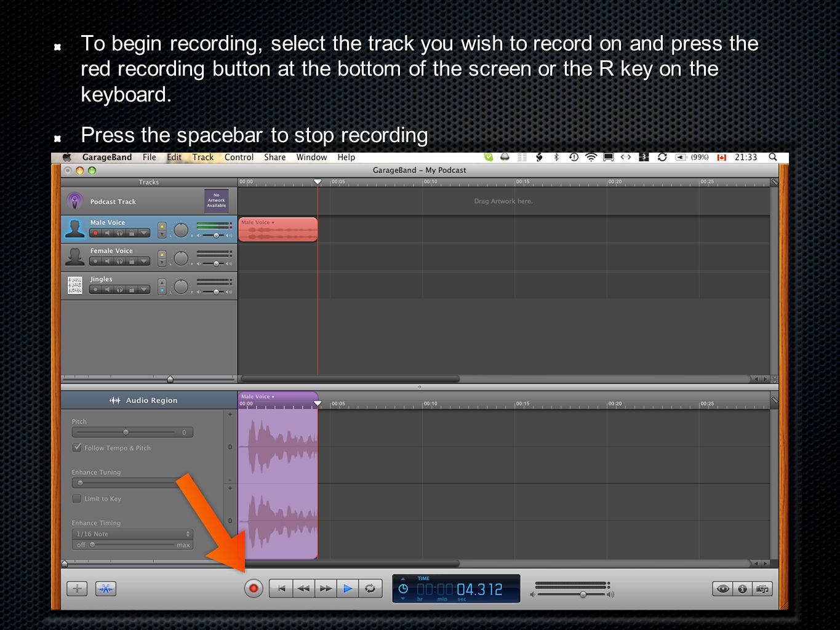This screenshot has height=630, width=840.
Task: Solo the Female Voice track with headphones
Action: (x=119, y=261)
